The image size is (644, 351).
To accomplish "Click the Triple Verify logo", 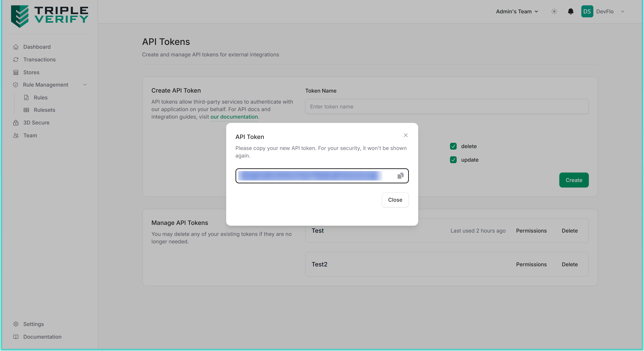I will point(49,16).
